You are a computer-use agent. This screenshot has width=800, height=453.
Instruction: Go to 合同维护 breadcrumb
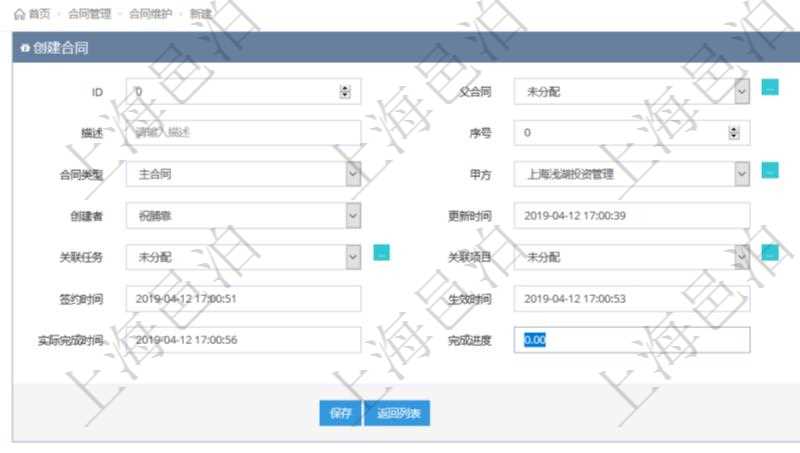pos(151,14)
